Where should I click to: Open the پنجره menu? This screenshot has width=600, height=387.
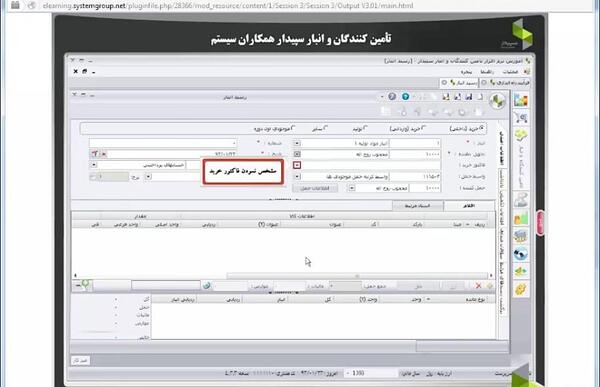click(x=466, y=72)
